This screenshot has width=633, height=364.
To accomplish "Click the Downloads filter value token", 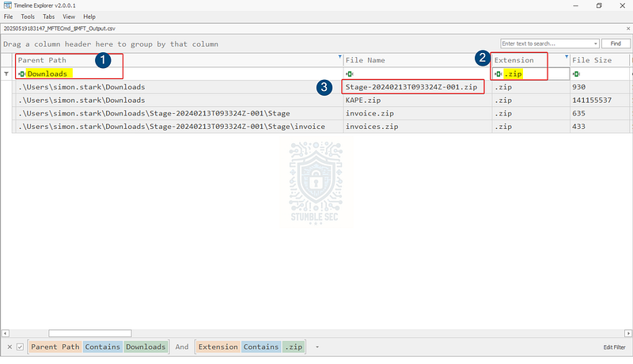I will tap(146, 347).
